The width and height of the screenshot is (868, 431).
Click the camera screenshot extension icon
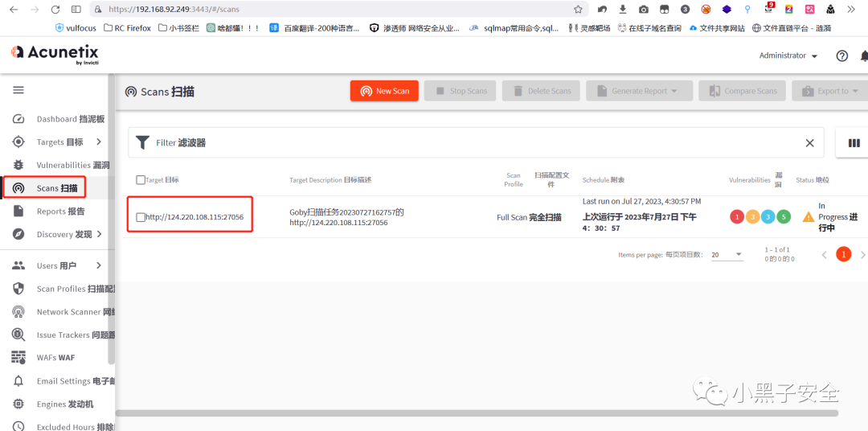click(643, 10)
